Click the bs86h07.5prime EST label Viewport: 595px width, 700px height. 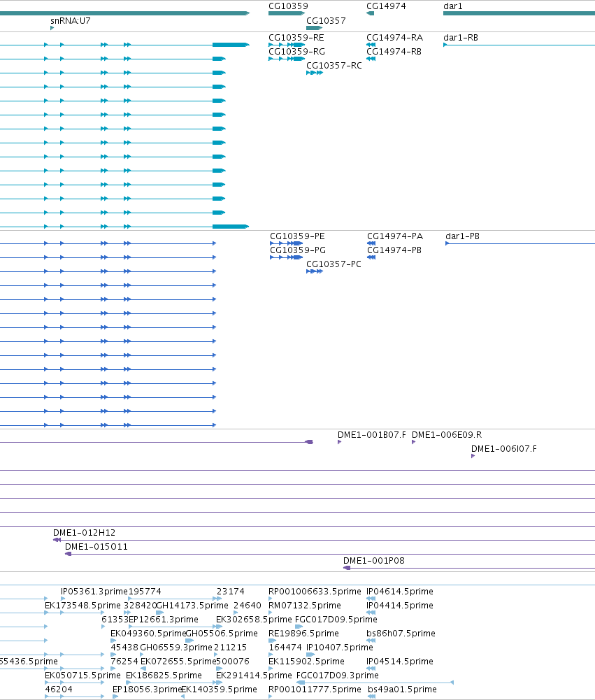point(401,634)
